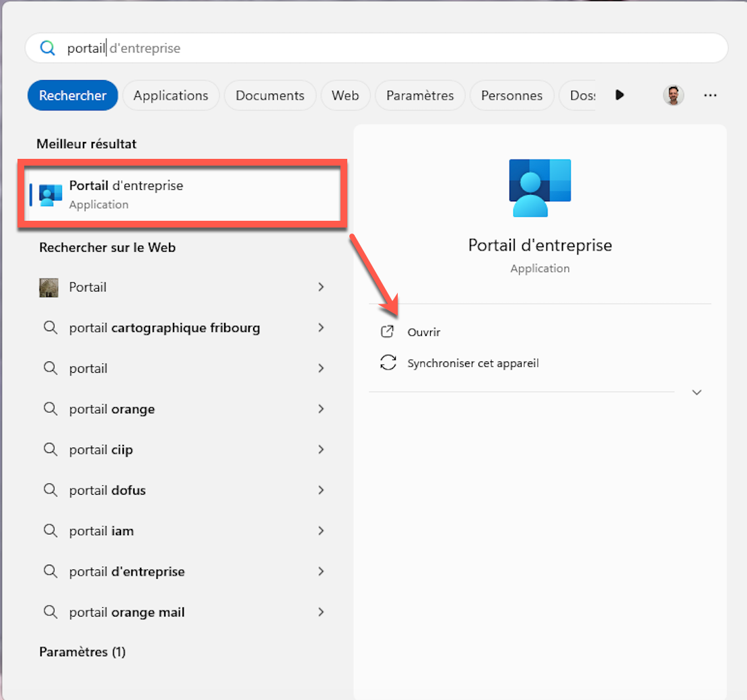Expand more actions with the chevron down
This screenshot has height=700, width=747.
pyautogui.click(x=697, y=392)
